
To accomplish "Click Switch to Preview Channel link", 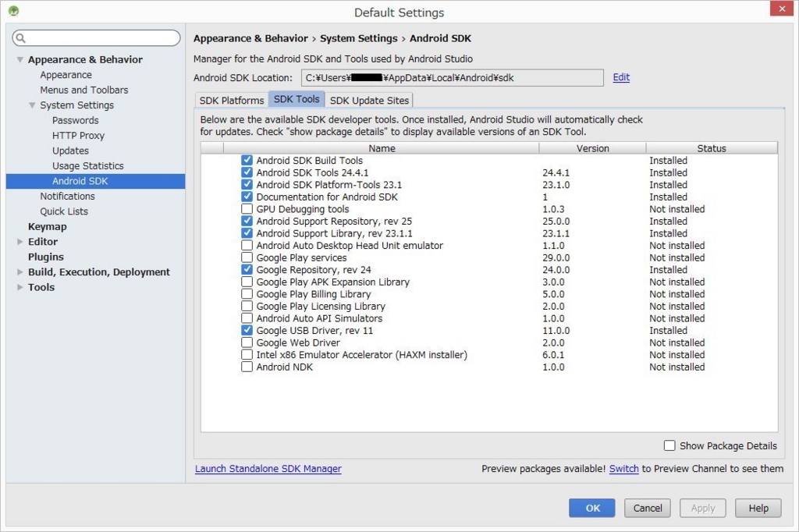I will pos(623,468).
